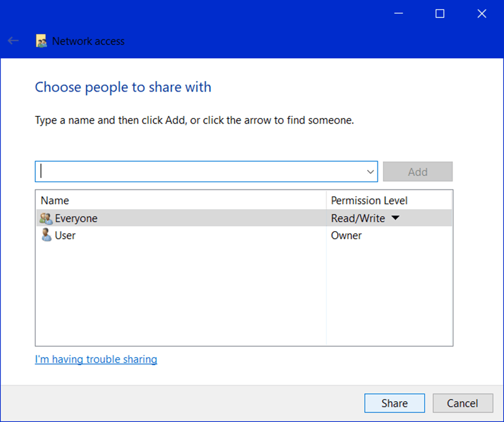Open the name combo box dropdown arrow
The height and width of the screenshot is (422, 504).
(370, 172)
